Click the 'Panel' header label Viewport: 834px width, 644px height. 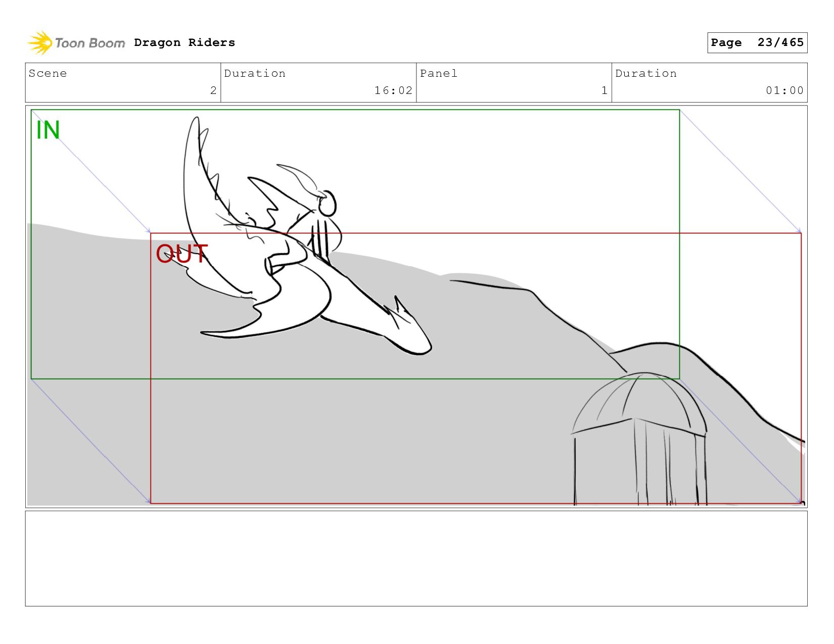click(x=439, y=73)
